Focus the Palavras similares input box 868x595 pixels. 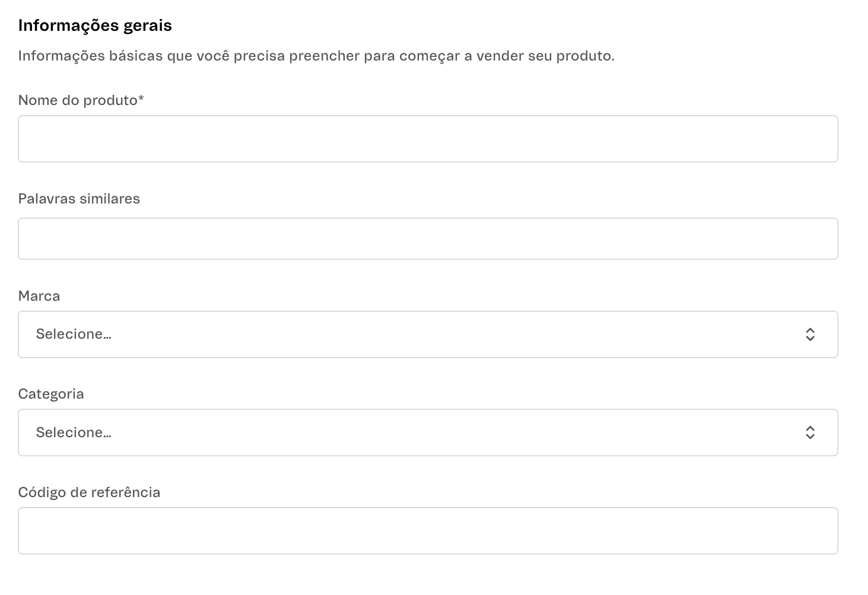(x=427, y=238)
